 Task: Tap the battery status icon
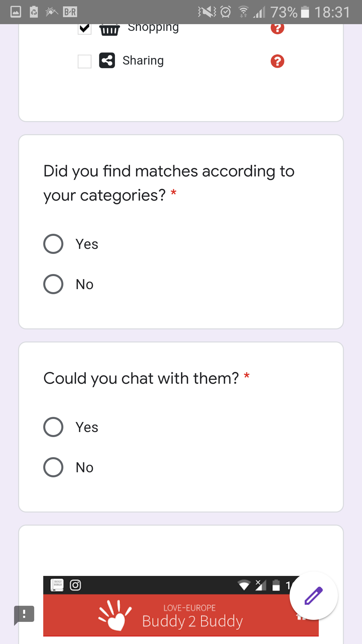pyautogui.click(x=305, y=12)
